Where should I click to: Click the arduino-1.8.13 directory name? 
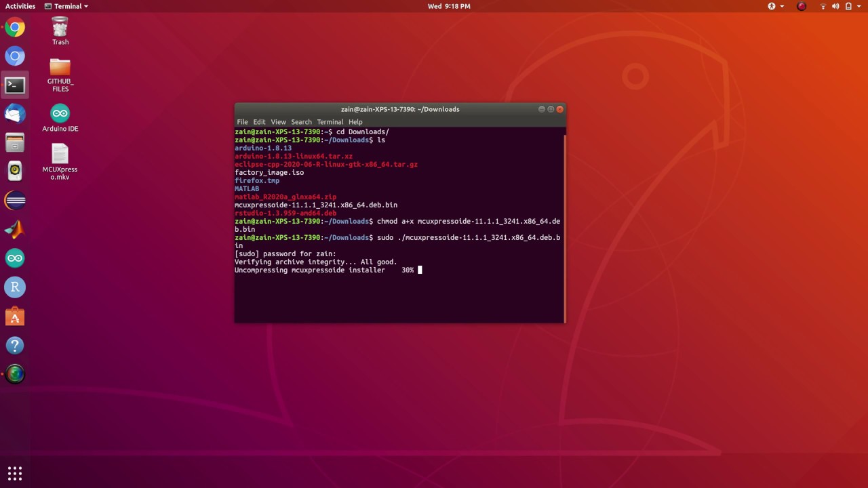pos(263,148)
